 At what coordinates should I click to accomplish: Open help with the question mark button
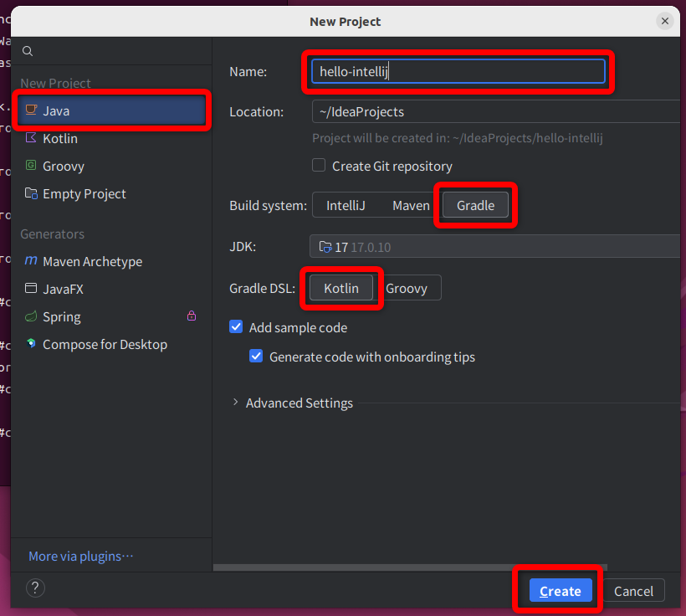click(35, 588)
